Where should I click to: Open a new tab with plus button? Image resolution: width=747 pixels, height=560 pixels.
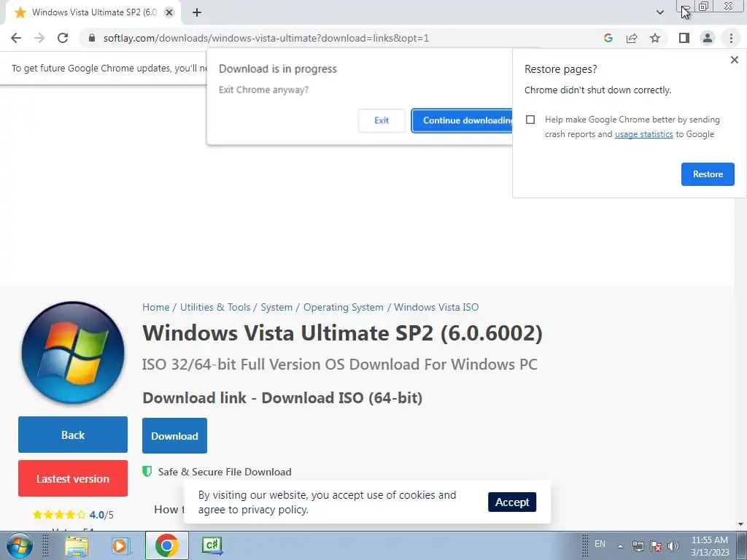tap(197, 12)
